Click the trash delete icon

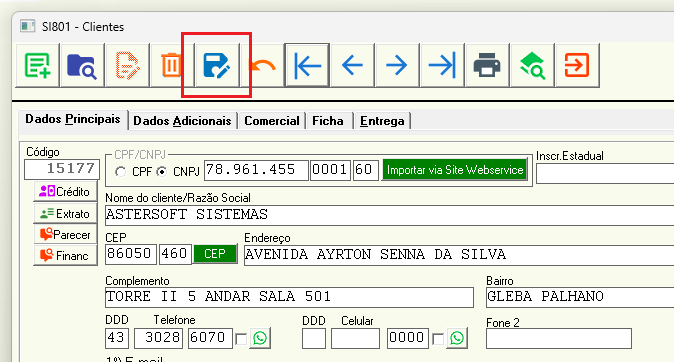pyautogui.click(x=172, y=65)
